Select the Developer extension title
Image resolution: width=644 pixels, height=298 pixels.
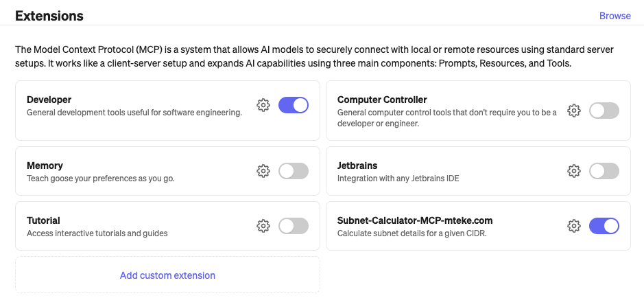coord(49,100)
